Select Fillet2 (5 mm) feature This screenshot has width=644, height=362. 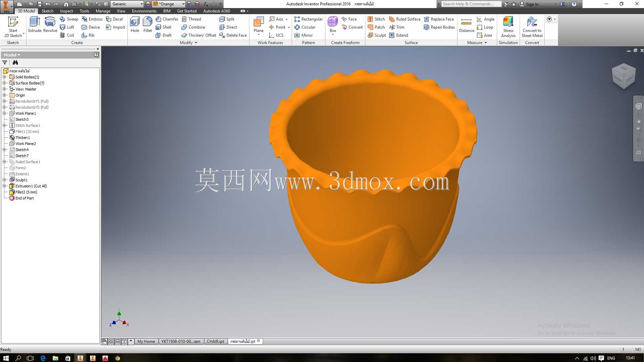click(26, 192)
